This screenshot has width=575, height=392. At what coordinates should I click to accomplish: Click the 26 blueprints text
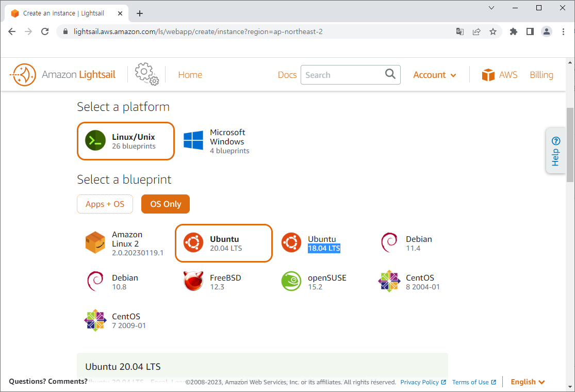134,146
